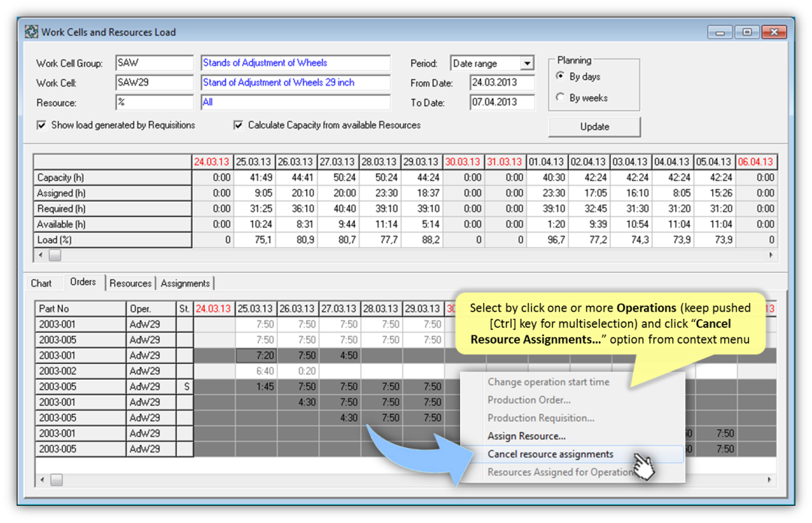Choose Production Order... from the context menu
Viewport: 812px width, 523px height.
coord(529,400)
